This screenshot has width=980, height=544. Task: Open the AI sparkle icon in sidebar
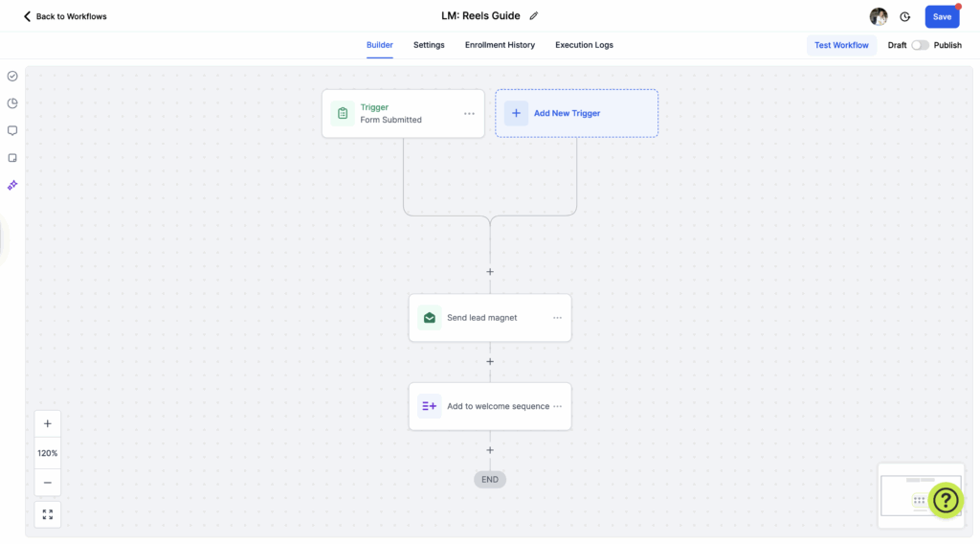pyautogui.click(x=12, y=185)
